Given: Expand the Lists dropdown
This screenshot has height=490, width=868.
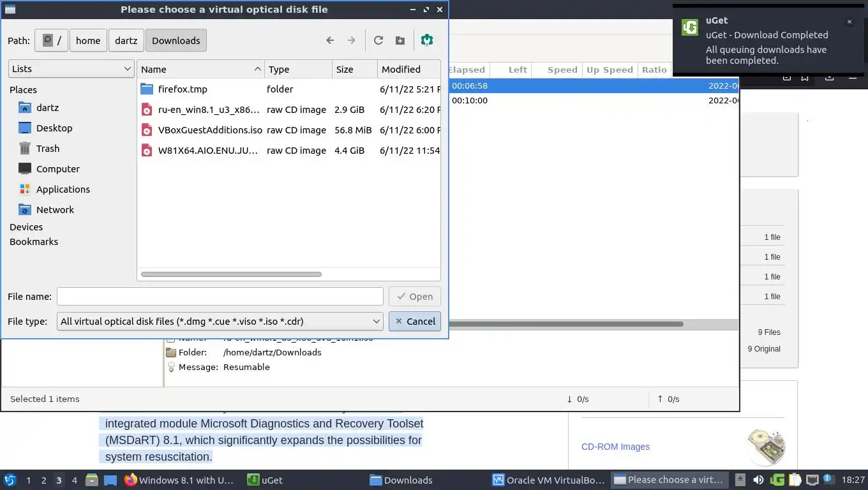Looking at the screenshot, I should [x=71, y=69].
